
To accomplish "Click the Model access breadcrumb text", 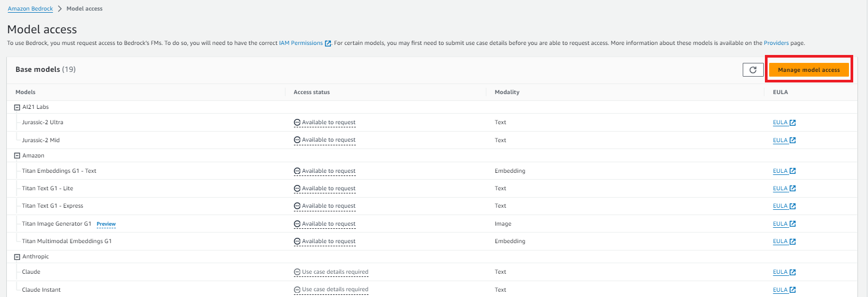I will coord(85,8).
